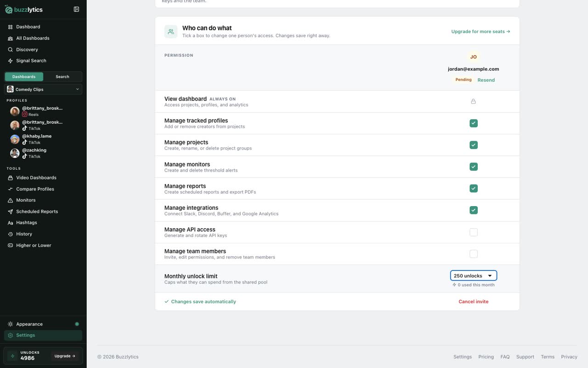Uncheck Manage projects permission
588x368 pixels.
tap(474, 145)
